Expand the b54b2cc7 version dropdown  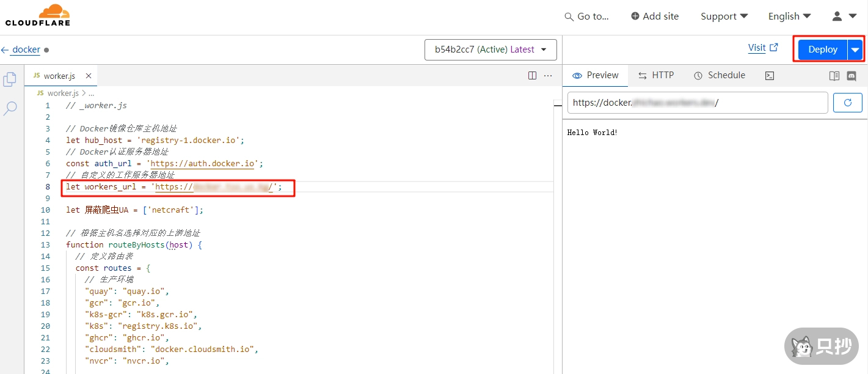pyautogui.click(x=491, y=50)
